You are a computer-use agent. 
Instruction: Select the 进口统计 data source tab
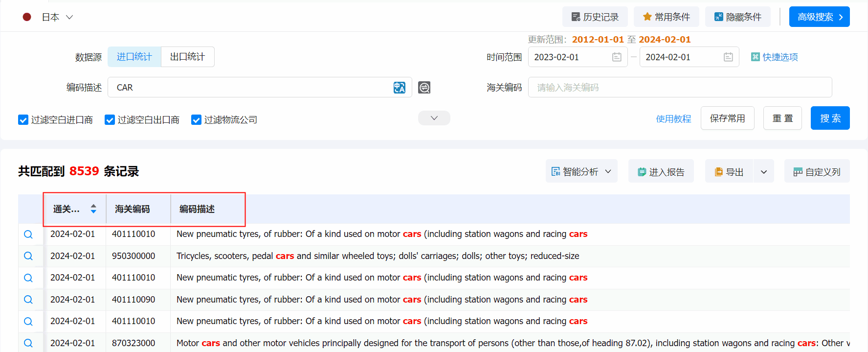[134, 57]
